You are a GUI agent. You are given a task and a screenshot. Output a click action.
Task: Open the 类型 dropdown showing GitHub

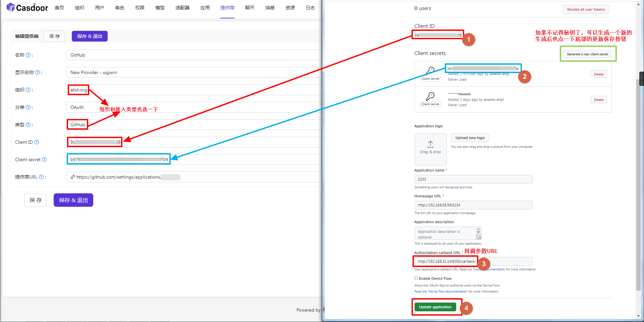pyautogui.click(x=194, y=125)
